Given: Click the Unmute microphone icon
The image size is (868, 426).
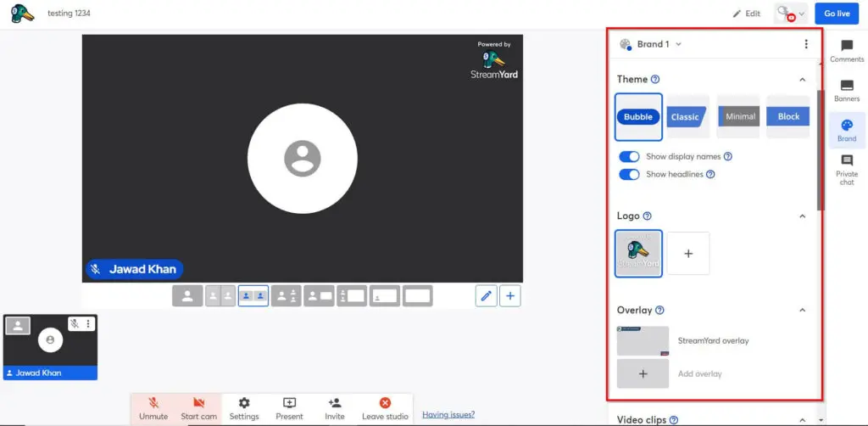Looking at the screenshot, I should click(153, 403).
